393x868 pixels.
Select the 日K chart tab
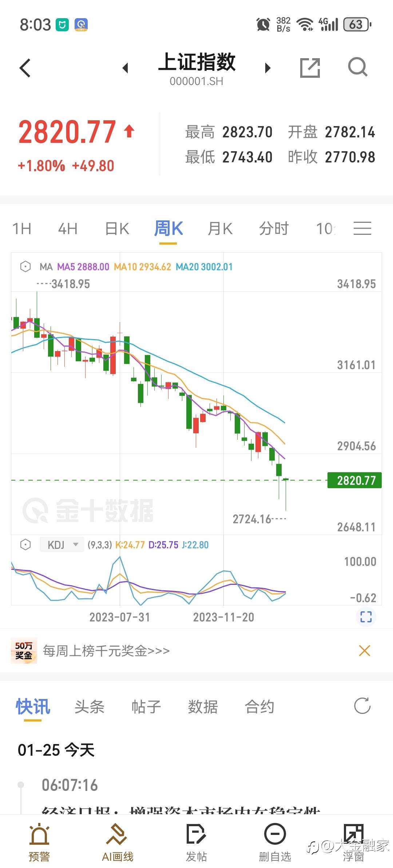pyautogui.click(x=117, y=229)
